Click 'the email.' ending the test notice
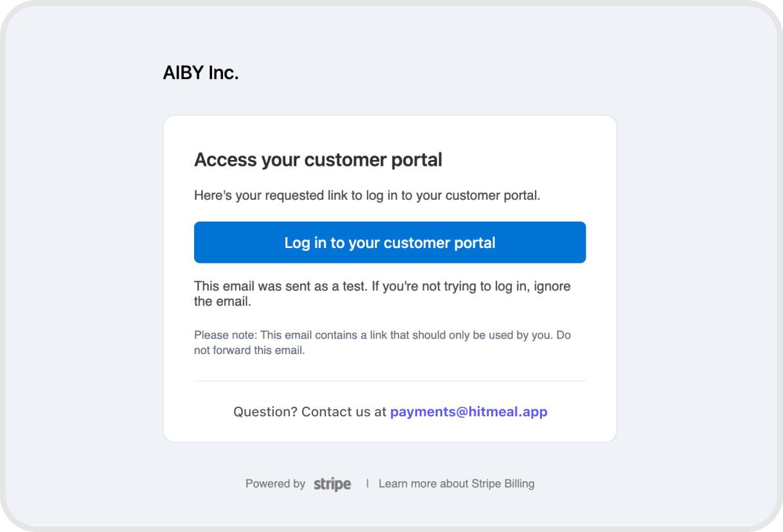This screenshot has height=532, width=783. (x=222, y=301)
